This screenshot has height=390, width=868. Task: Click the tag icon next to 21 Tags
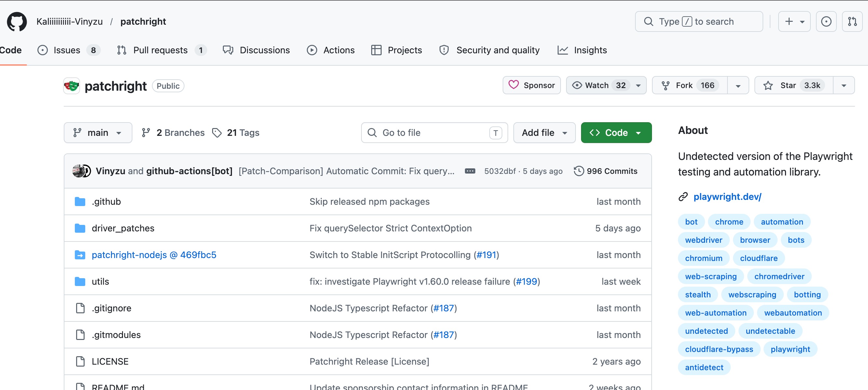(x=217, y=133)
